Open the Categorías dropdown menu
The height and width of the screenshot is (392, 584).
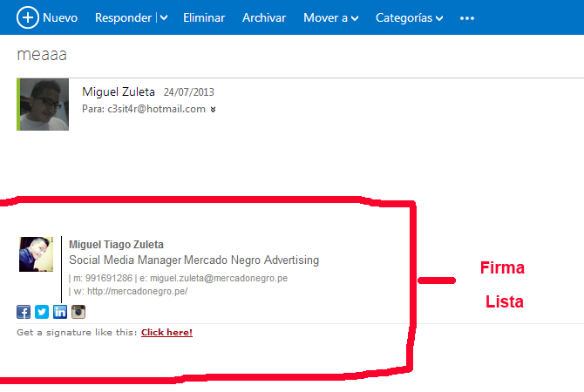(409, 18)
